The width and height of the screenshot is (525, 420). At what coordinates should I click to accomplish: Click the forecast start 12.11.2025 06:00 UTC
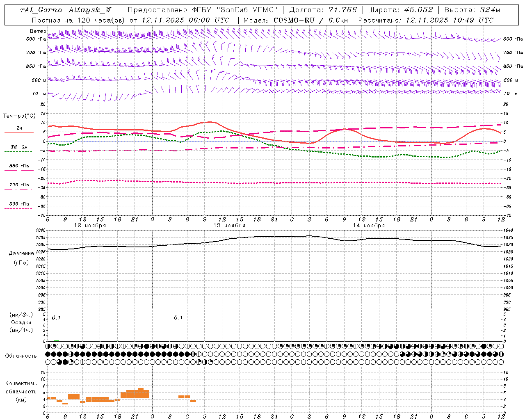tap(185, 20)
